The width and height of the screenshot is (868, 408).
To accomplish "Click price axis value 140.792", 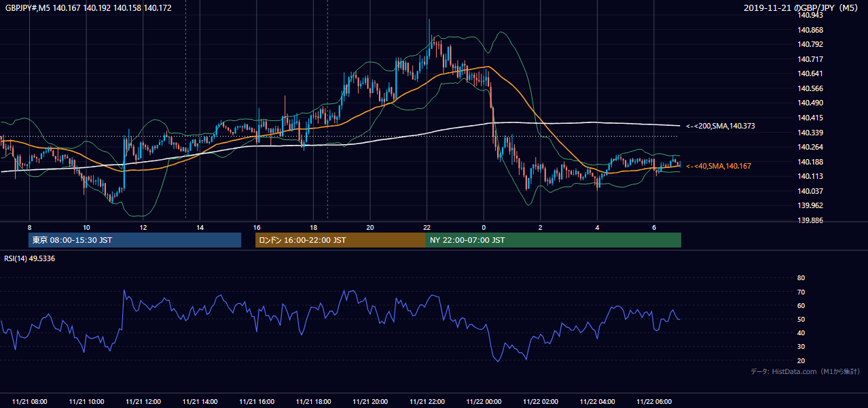I will pyautogui.click(x=811, y=44).
